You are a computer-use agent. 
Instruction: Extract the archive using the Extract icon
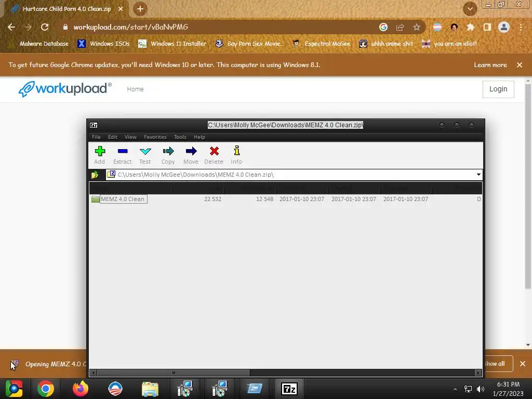(122, 155)
